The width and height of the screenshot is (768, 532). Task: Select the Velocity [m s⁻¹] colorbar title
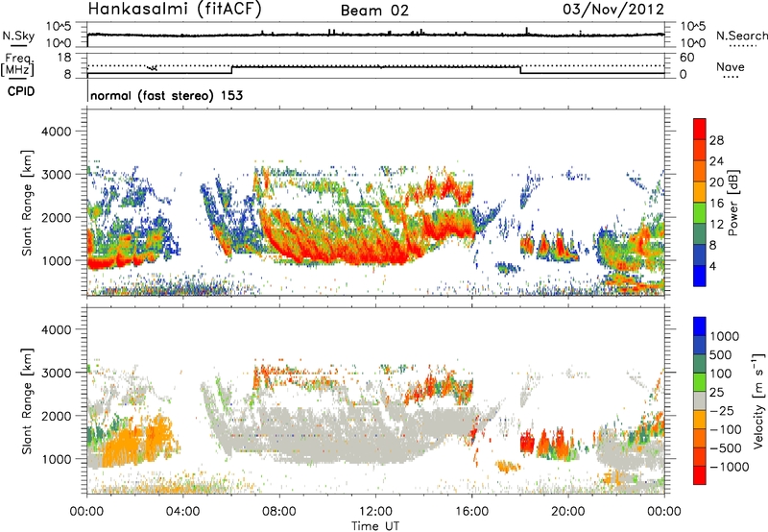coord(758,400)
